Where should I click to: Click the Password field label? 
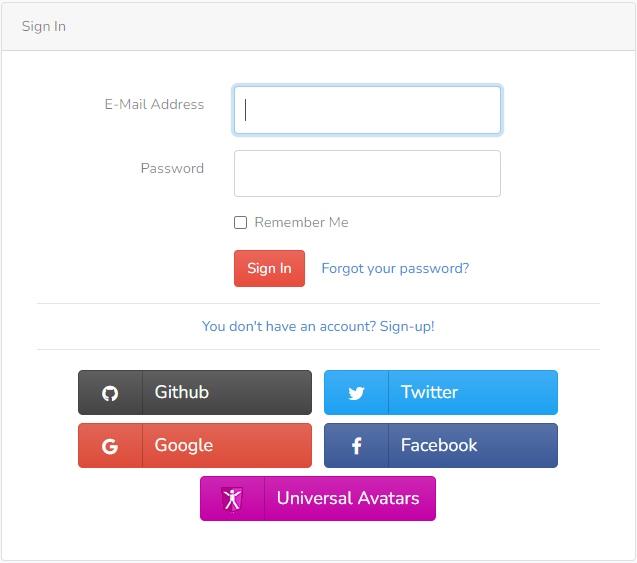(x=172, y=168)
